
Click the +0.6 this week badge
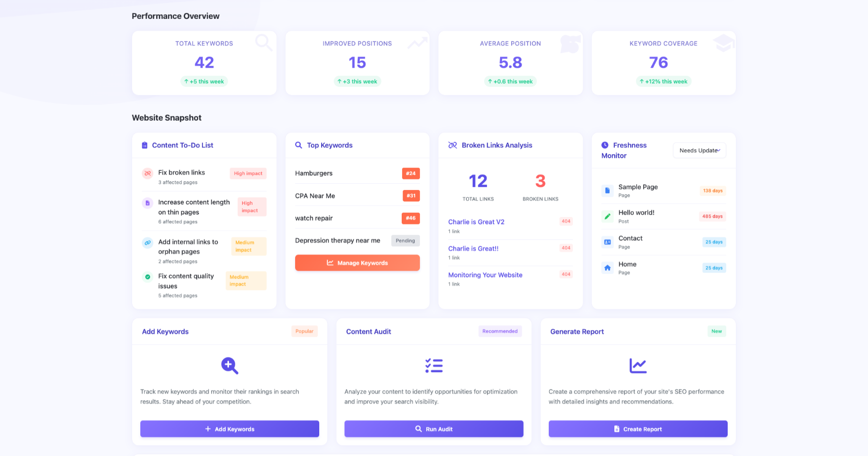click(x=510, y=81)
